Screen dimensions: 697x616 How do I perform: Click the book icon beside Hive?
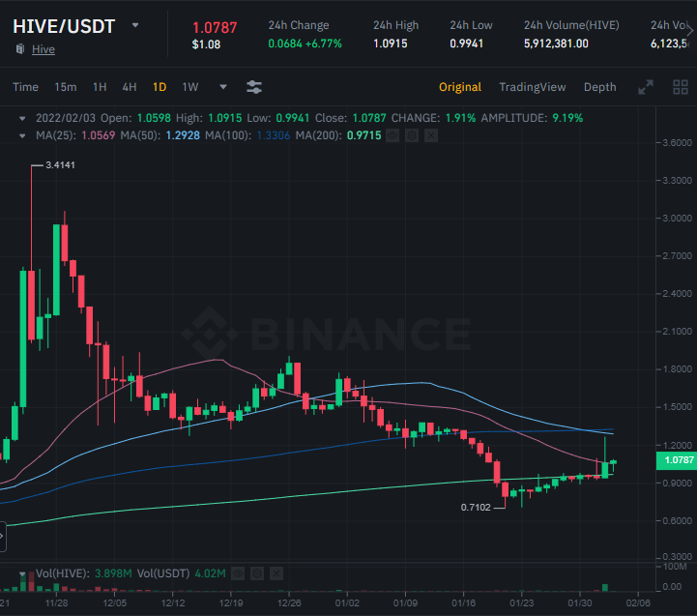[x=20, y=49]
